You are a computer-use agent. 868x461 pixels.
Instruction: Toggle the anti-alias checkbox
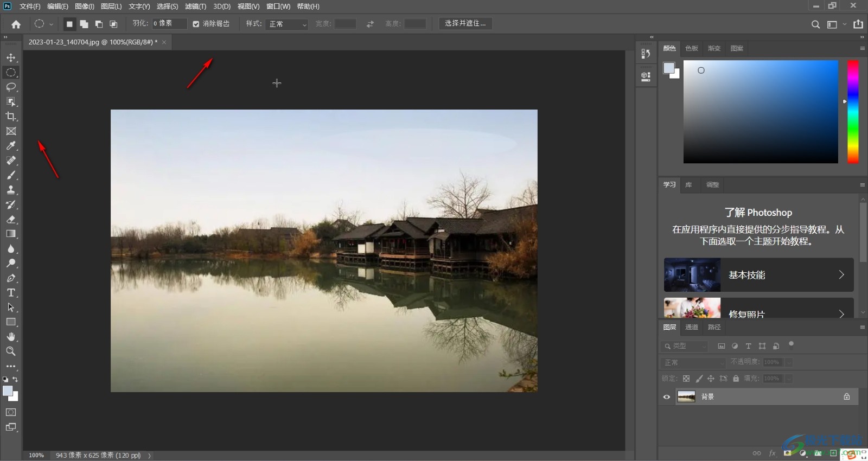(196, 24)
